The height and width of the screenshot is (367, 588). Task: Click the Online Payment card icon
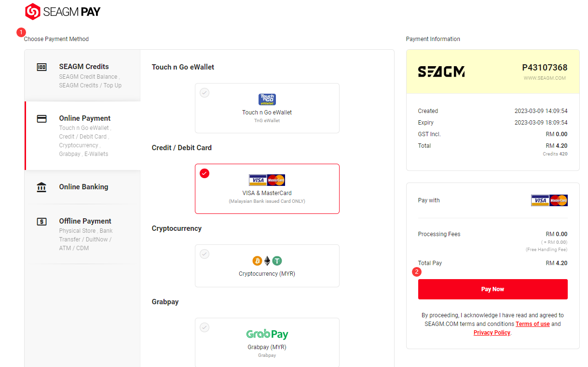click(42, 118)
